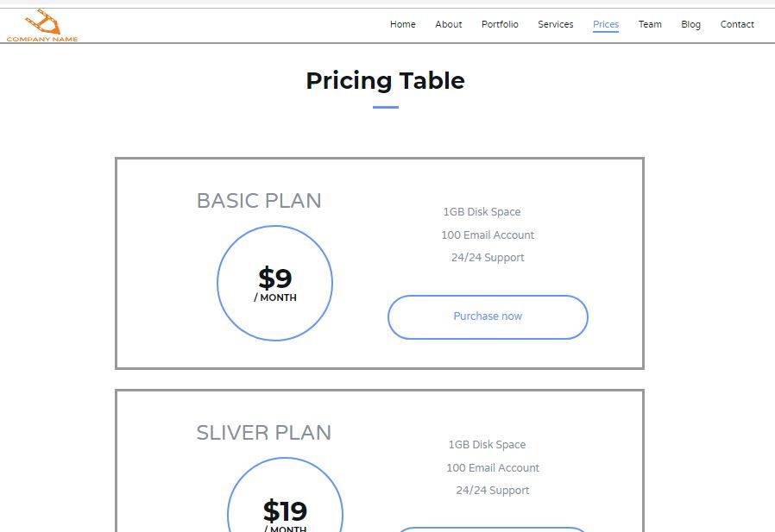This screenshot has height=532, width=775.
Task: Go to the Contact nav link
Action: click(x=737, y=24)
